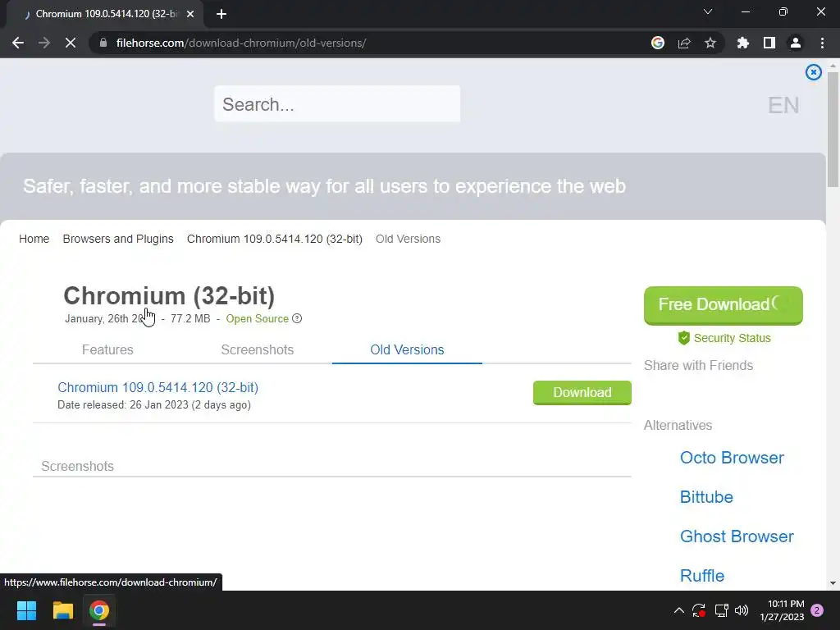Viewport: 840px width, 630px height.
Task: Click the browser forward arrow
Action: tap(44, 43)
